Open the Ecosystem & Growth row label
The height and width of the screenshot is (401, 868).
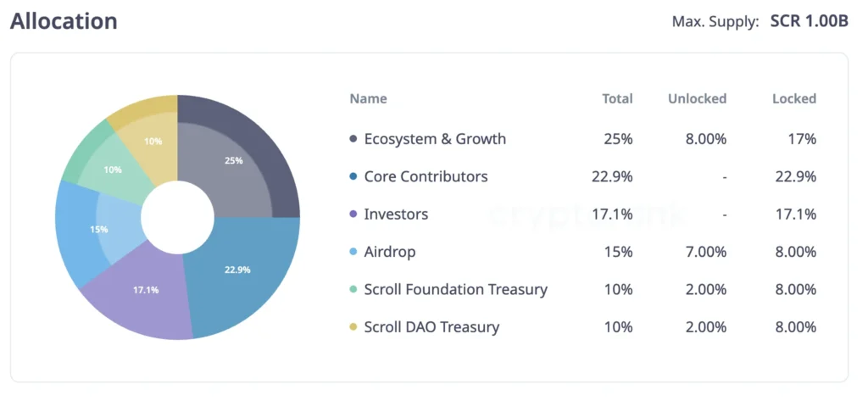coord(435,139)
